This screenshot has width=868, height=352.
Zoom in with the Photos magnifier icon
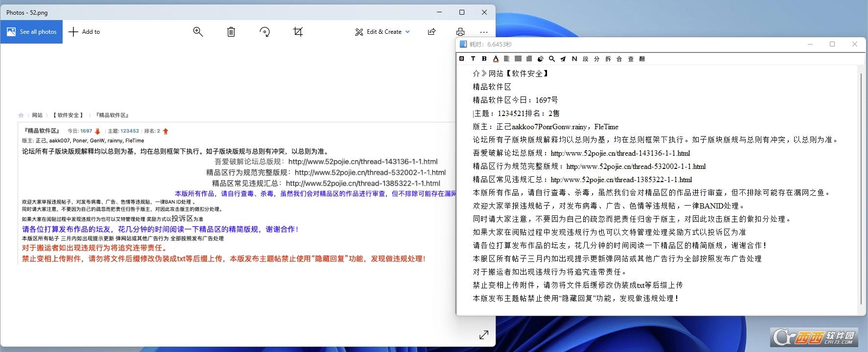pyautogui.click(x=198, y=32)
